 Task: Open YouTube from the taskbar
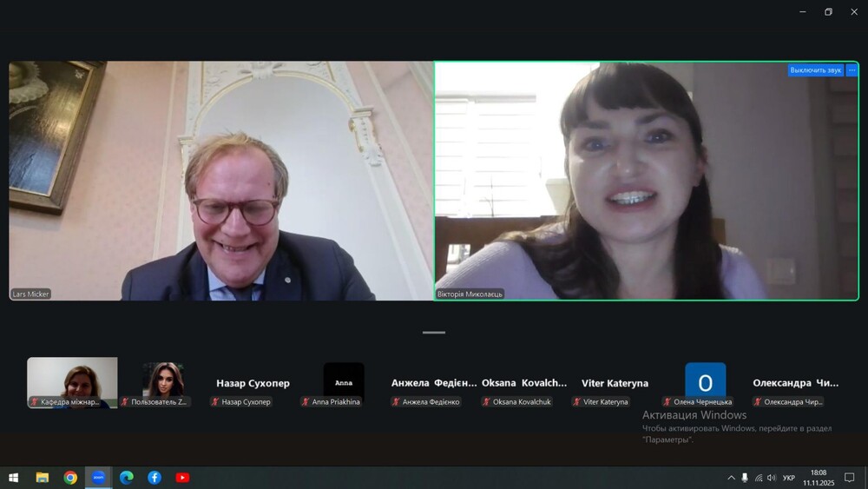(182, 477)
